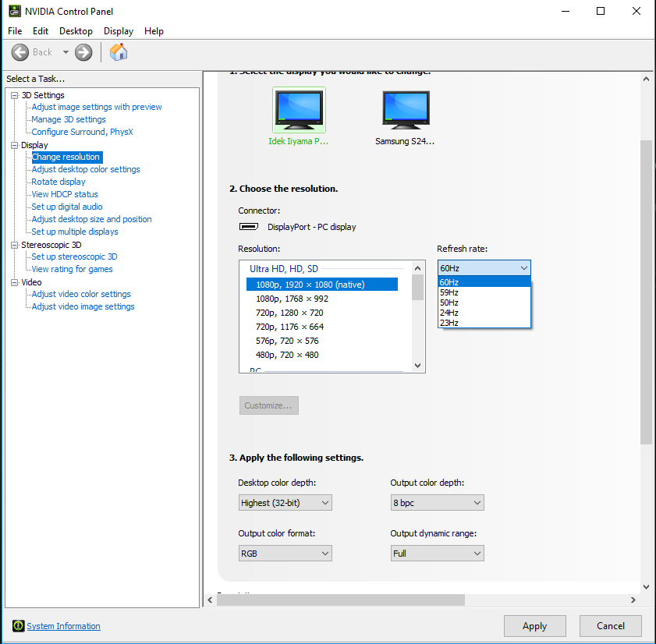This screenshot has height=644, width=656.
Task: Open Adjust image settings with preview
Action: pyautogui.click(x=97, y=107)
